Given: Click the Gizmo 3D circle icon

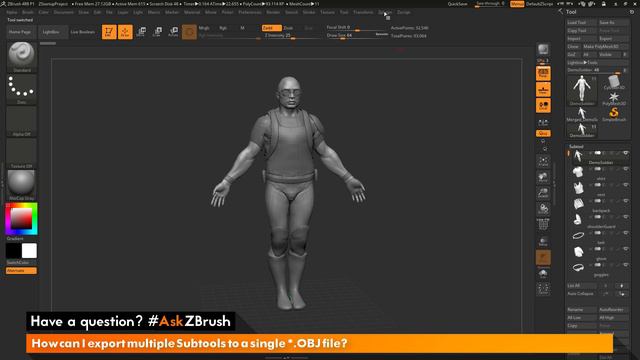Looking at the screenshot, I should point(189,32).
